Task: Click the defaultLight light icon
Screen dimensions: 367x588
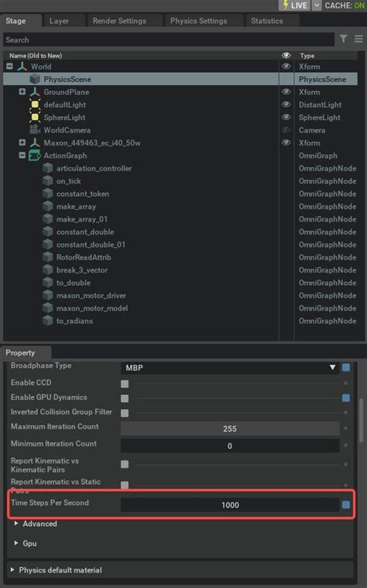Action: click(35, 105)
